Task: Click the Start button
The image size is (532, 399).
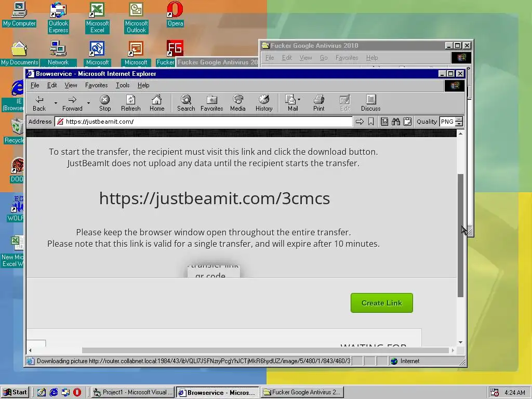Action: tap(15, 392)
